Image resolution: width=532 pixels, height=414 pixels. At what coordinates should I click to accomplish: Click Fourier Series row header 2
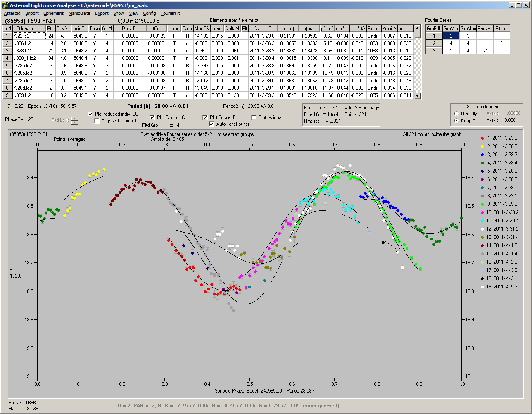coord(434,43)
